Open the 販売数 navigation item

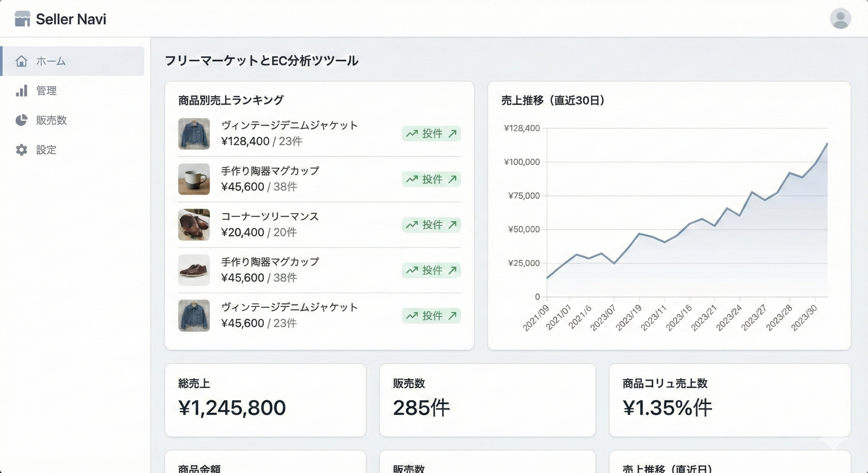click(x=51, y=120)
